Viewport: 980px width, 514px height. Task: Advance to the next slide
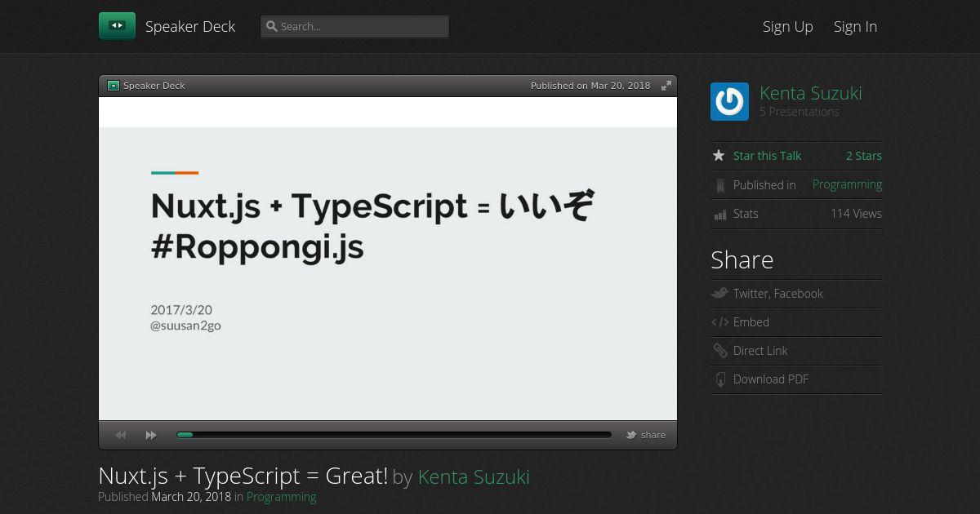pos(151,435)
